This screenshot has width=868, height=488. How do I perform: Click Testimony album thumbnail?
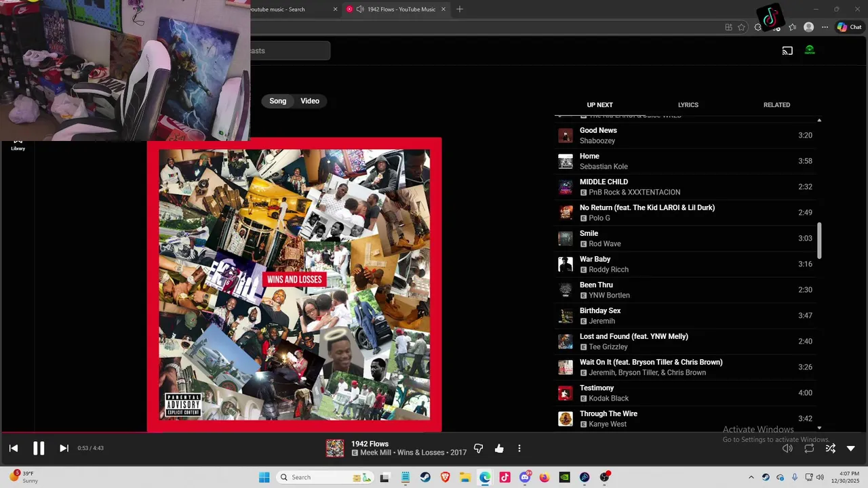(x=565, y=393)
